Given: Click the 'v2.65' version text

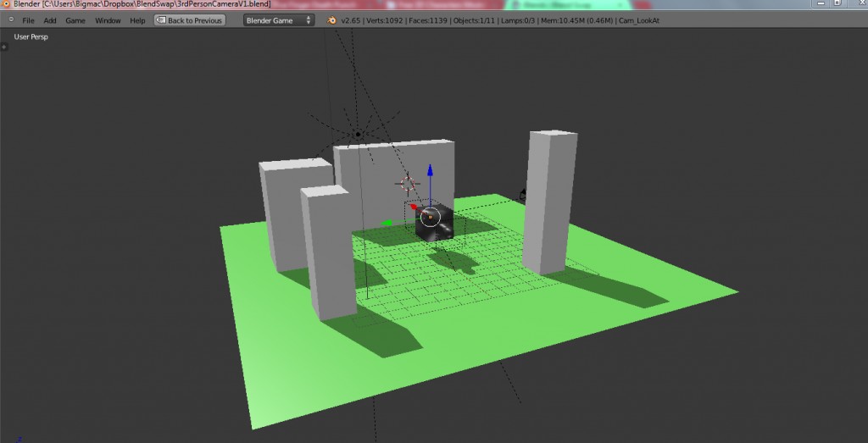Looking at the screenshot, I should 351,20.
